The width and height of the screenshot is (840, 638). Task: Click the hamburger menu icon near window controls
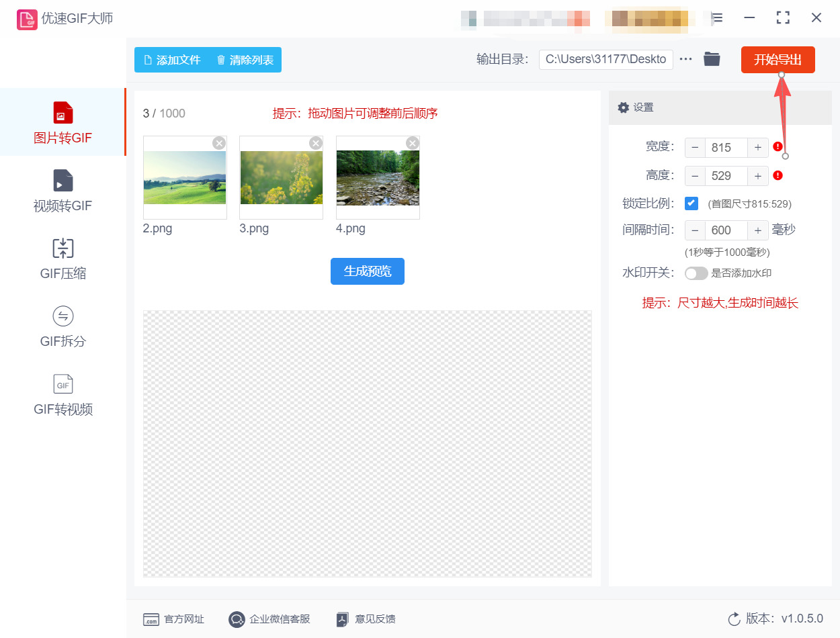pyautogui.click(x=716, y=17)
